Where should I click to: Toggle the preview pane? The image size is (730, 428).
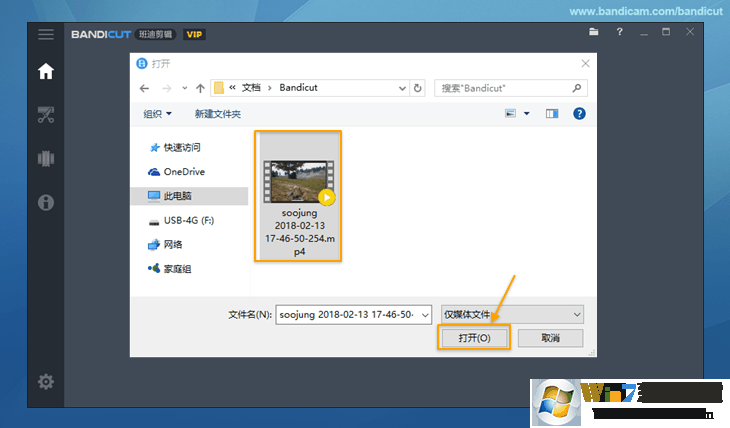pyautogui.click(x=552, y=114)
